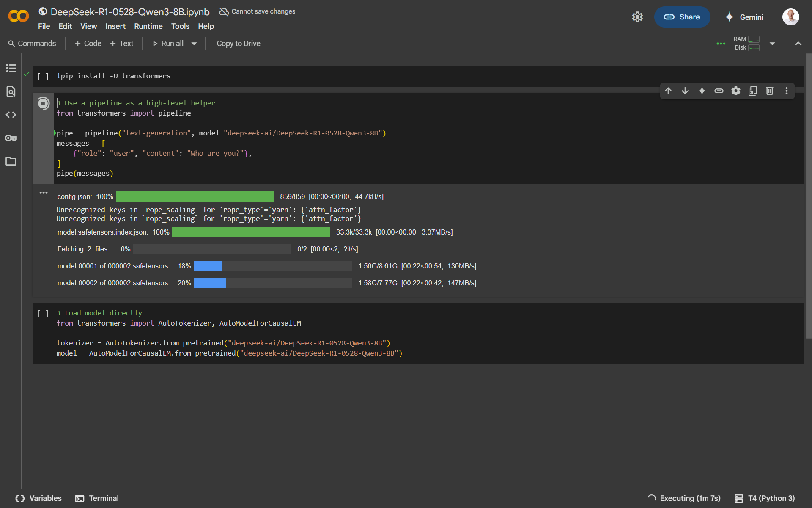The width and height of the screenshot is (812, 508).
Task: Open the Files folder icon
Action: [x=11, y=161]
